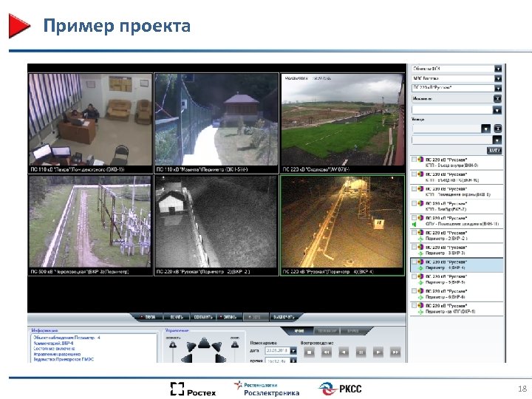
Task: Tick the checkbox for Периметр - 2 (ВКР-2)
Action: (x=414, y=232)
